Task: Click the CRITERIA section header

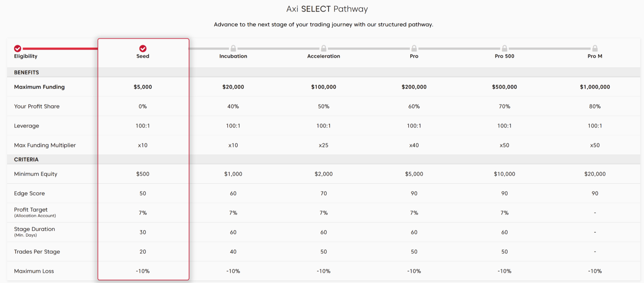Action: point(26,159)
